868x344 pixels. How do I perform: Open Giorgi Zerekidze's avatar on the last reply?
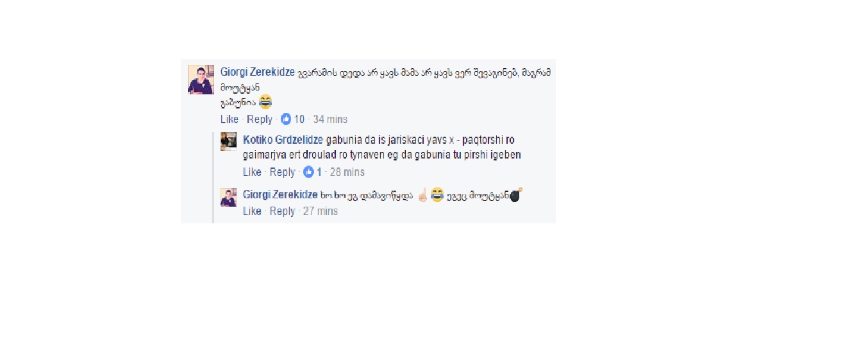coord(229,198)
